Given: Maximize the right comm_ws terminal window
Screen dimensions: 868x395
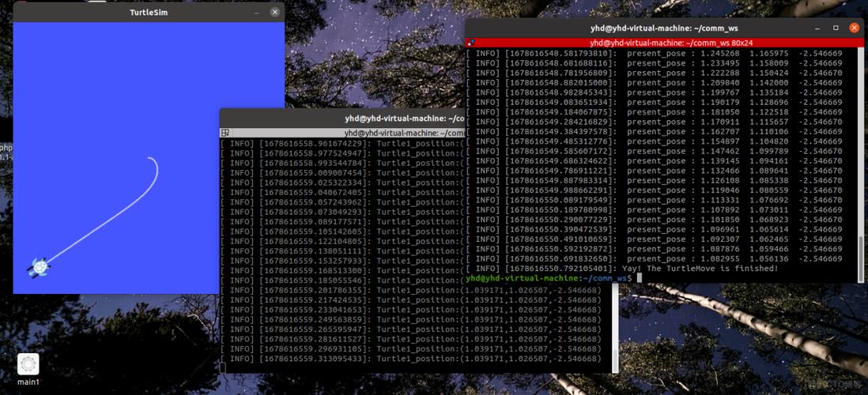Looking at the screenshot, I should point(836,28).
